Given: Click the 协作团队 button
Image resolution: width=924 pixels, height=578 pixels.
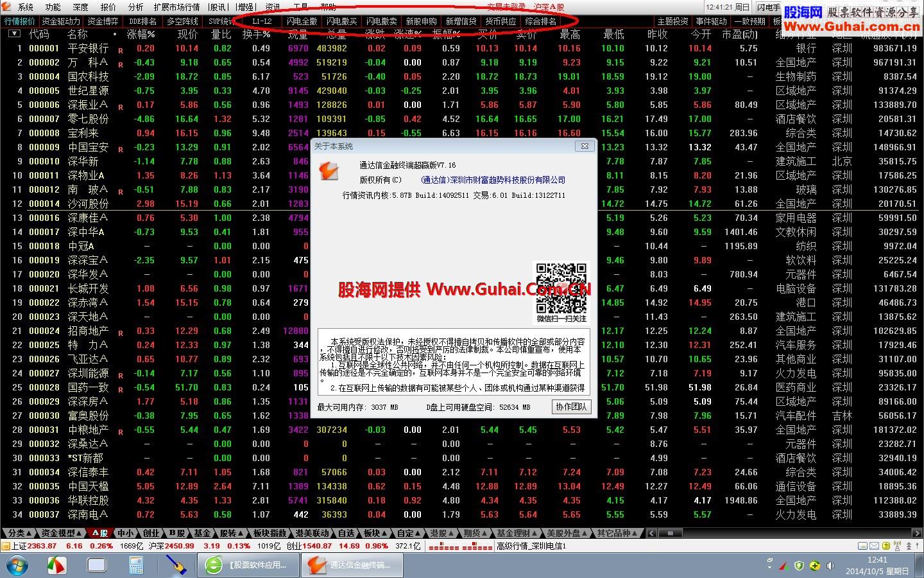Looking at the screenshot, I should pos(571,407).
